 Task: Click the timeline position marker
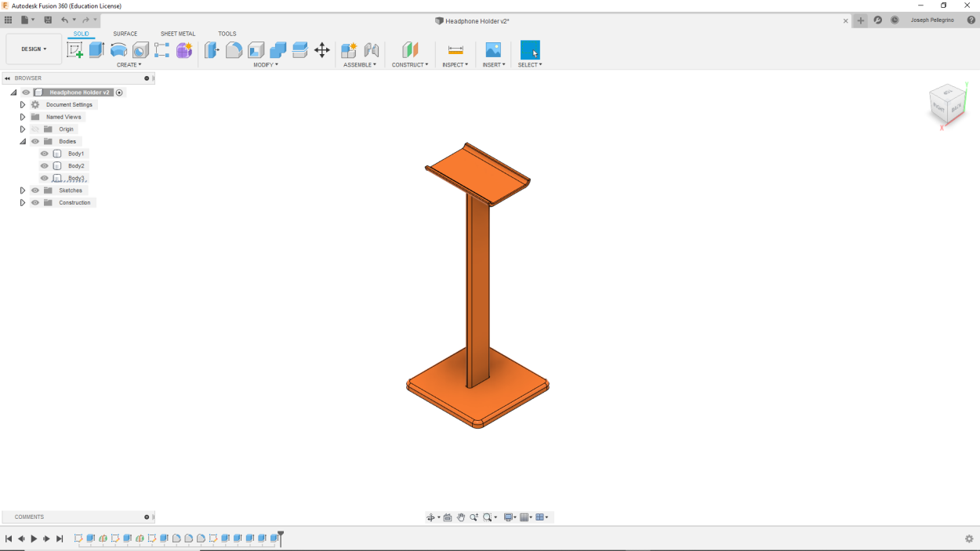click(x=281, y=537)
